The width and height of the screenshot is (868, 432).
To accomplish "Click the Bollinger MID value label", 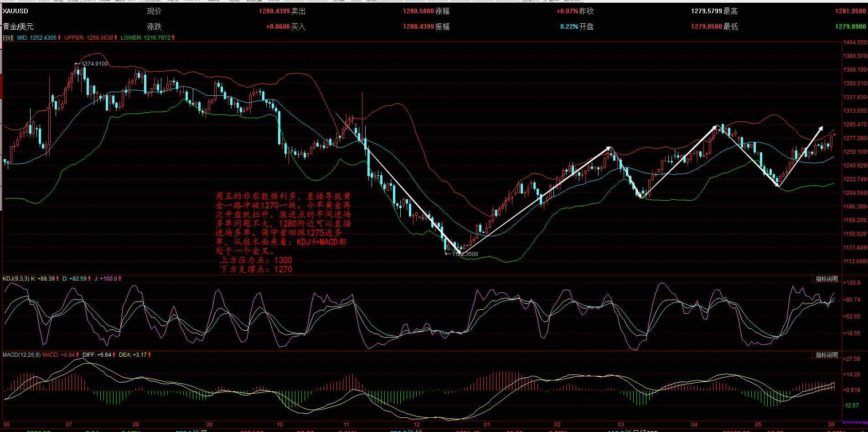I will pos(36,38).
